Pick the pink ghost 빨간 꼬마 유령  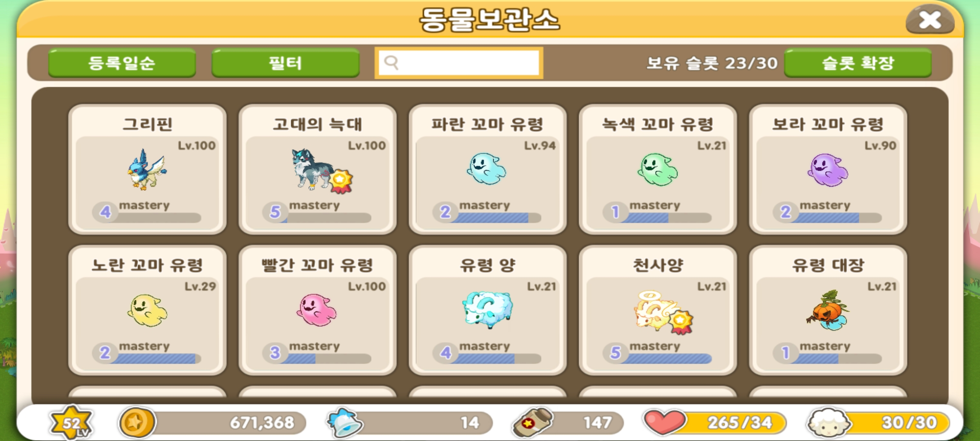click(x=316, y=310)
